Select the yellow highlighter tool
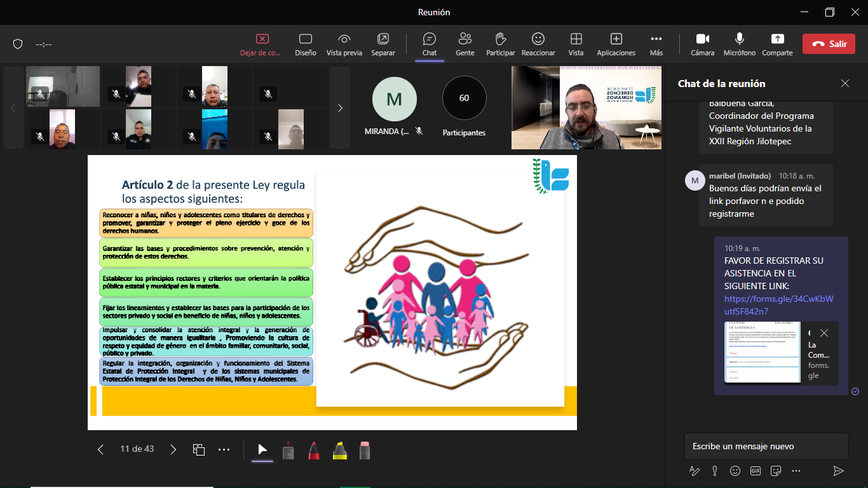 click(x=340, y=450)
